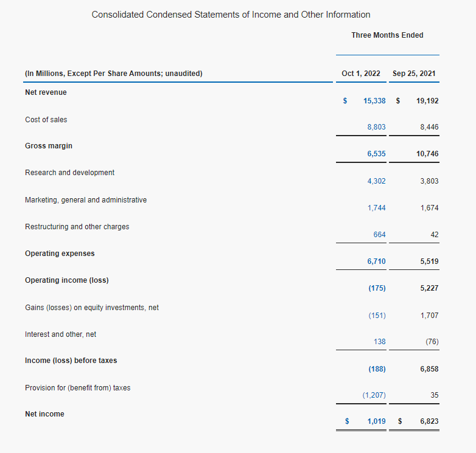Click Research and development label
The width and height of the screenshot is (476, 453).
pyautogui.click(x=69, y=173)
